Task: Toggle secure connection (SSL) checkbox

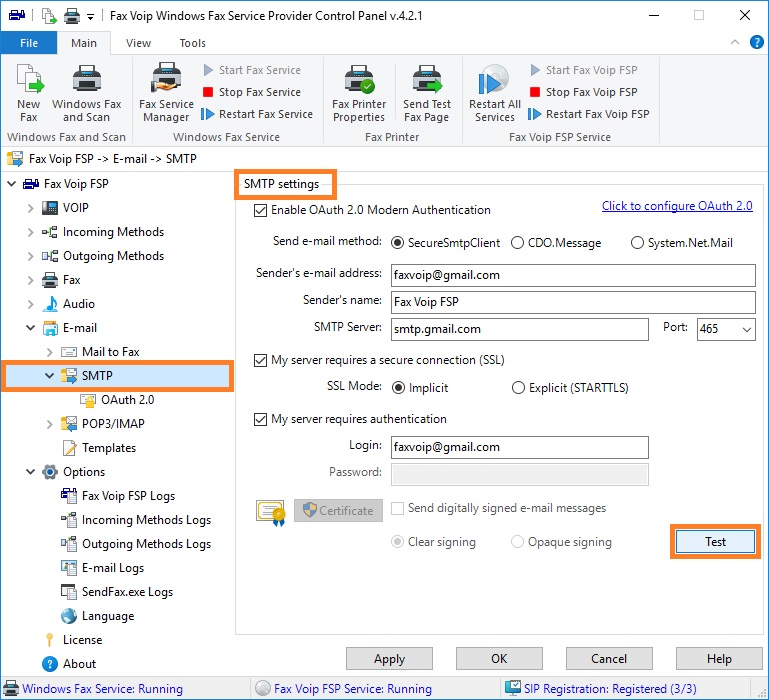Action: 260,361
